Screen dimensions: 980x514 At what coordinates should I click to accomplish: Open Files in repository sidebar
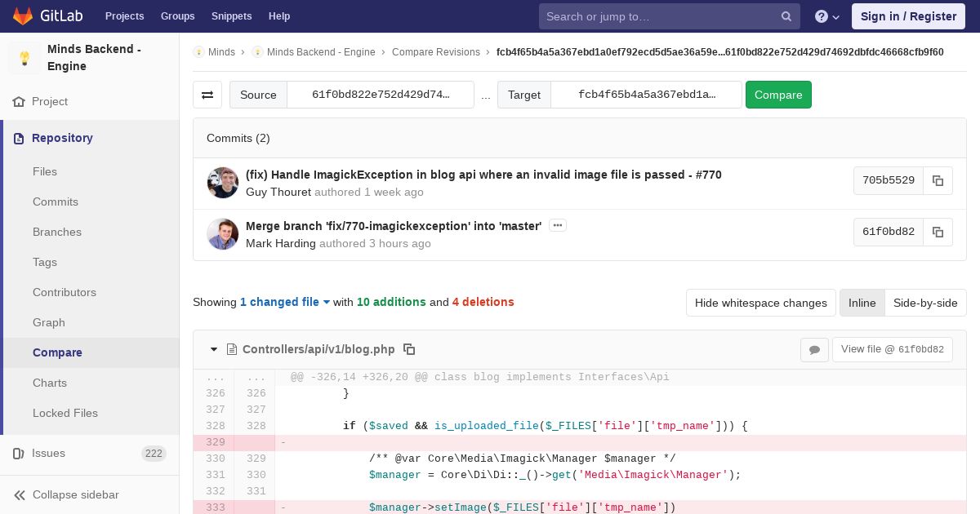45,172
